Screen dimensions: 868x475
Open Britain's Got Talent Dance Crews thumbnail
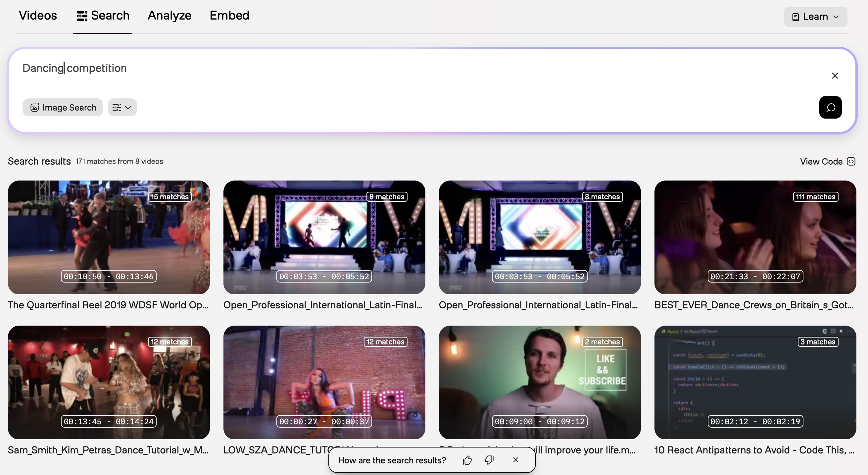coord(755,237)
